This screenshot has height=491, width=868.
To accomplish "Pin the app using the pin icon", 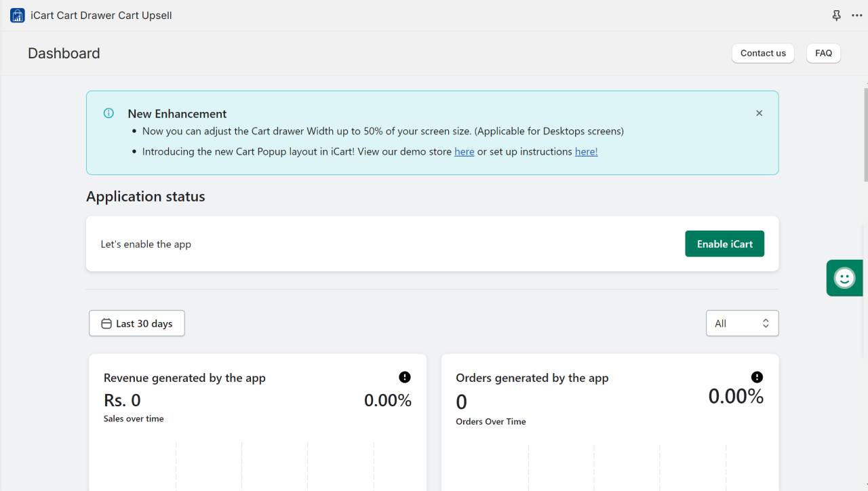I will click(837, 16).
